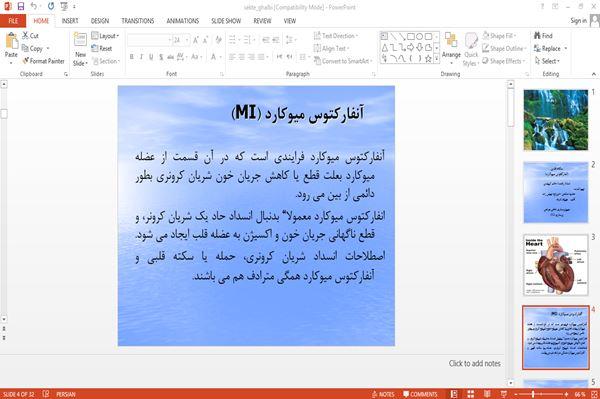
Task: Open Align Text dropdown
Action: pos(331,48)
